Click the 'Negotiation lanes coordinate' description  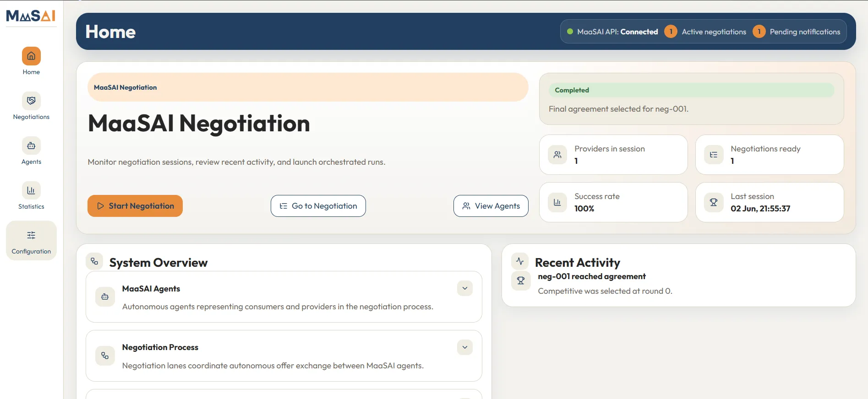point(273,366)
